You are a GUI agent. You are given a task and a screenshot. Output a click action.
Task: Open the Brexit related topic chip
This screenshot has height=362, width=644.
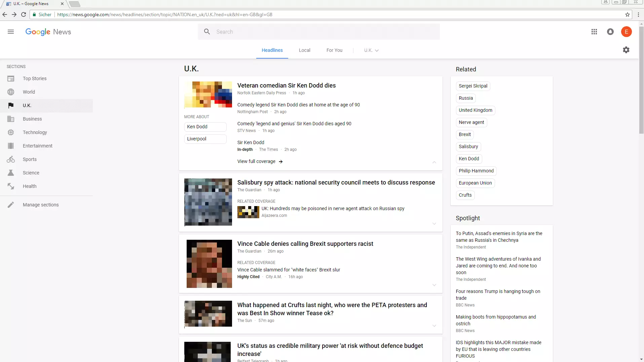[x=465, y=134]
